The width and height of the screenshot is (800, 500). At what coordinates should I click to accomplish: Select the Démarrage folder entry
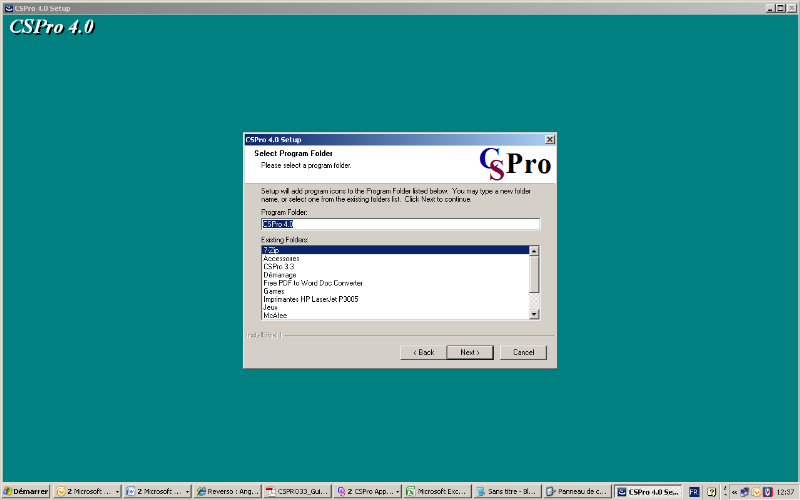[x=396, y=274]
